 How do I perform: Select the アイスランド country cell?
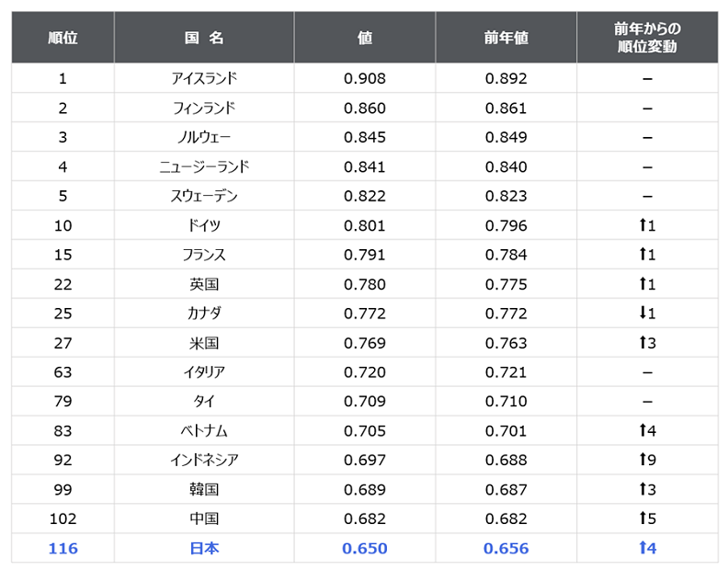point(204,78)
